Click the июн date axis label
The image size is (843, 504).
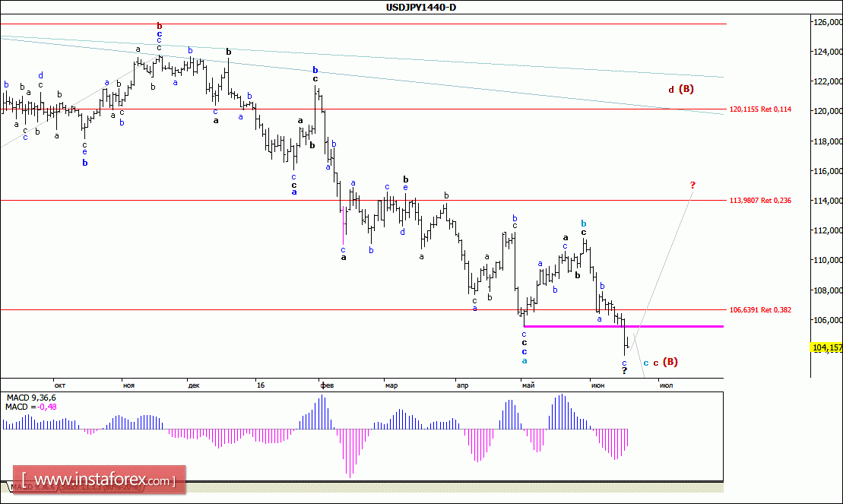coord(597,385)
